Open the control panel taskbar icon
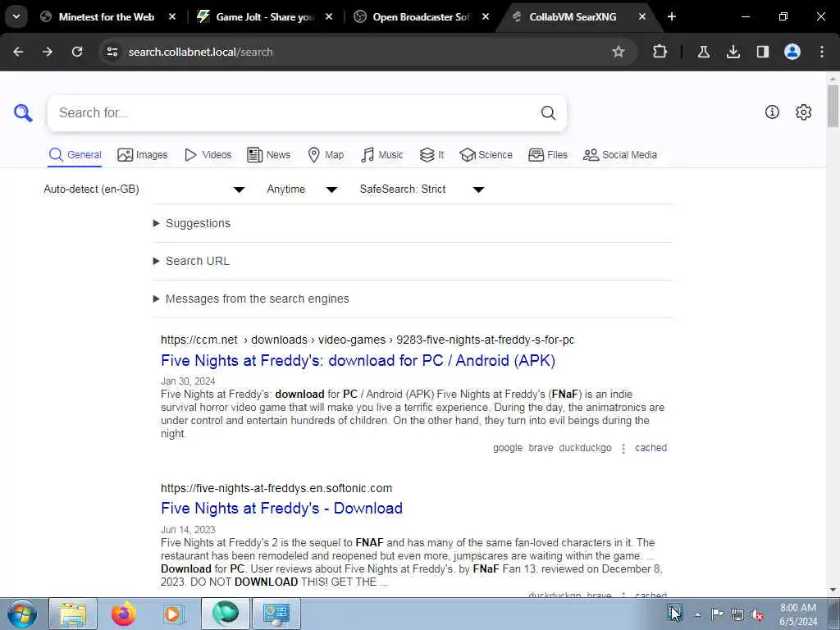Viewport: 840px width, 630px height. [x=276, y=614]
